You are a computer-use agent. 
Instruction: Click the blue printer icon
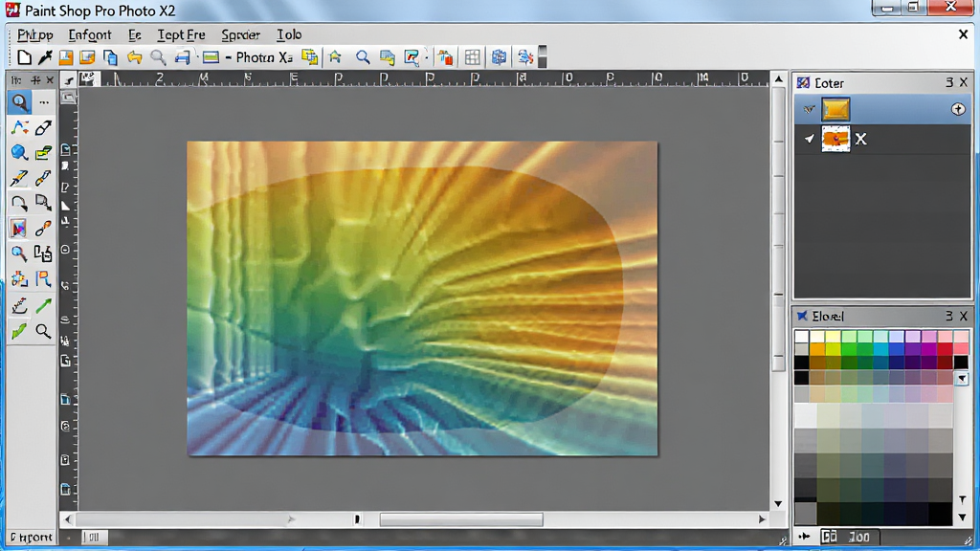tap(182, 57)
